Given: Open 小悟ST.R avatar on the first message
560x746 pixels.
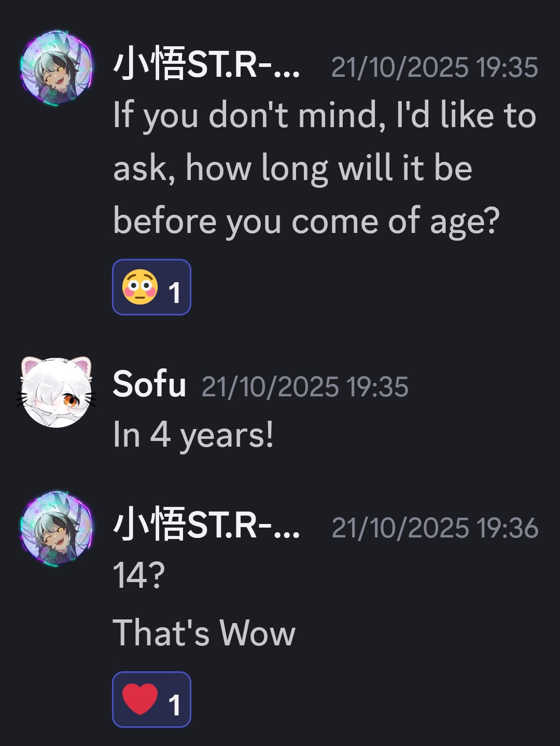Looking at the screenshot, I should coord(57,68).
